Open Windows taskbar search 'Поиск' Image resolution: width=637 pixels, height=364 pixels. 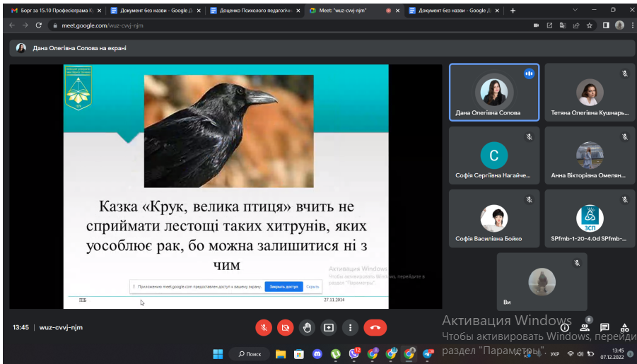[250, 353]
